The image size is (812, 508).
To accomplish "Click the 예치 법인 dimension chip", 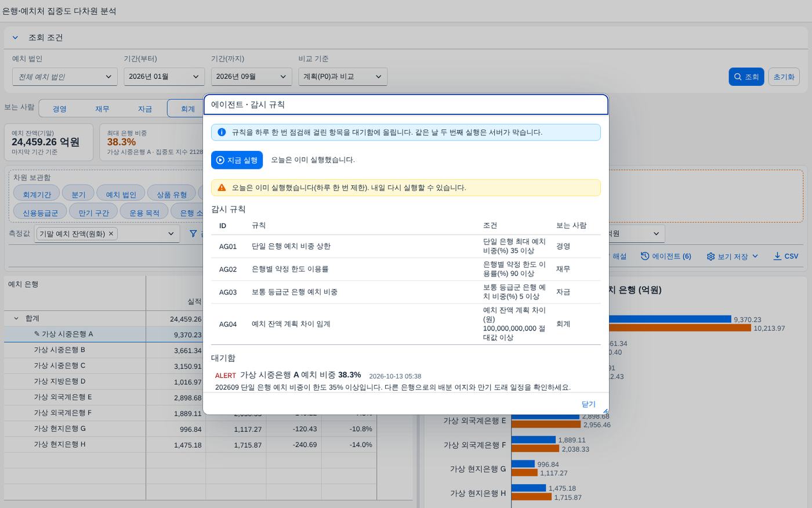I will (121, 194).
